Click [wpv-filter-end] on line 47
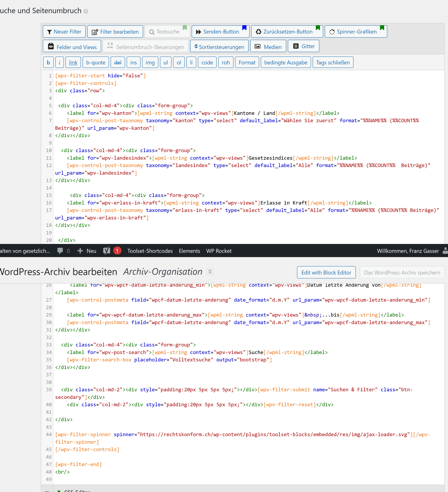 coord(78,464)
